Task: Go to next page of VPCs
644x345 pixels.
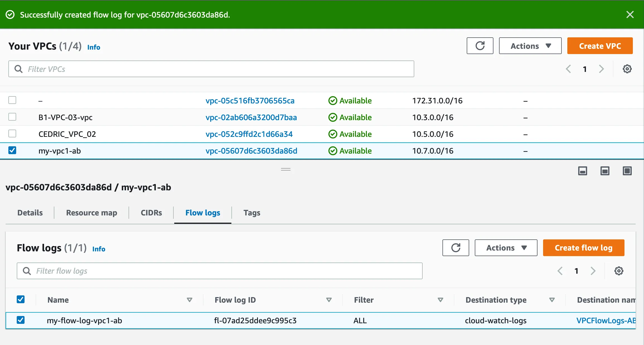Action: tap(601, 69)
